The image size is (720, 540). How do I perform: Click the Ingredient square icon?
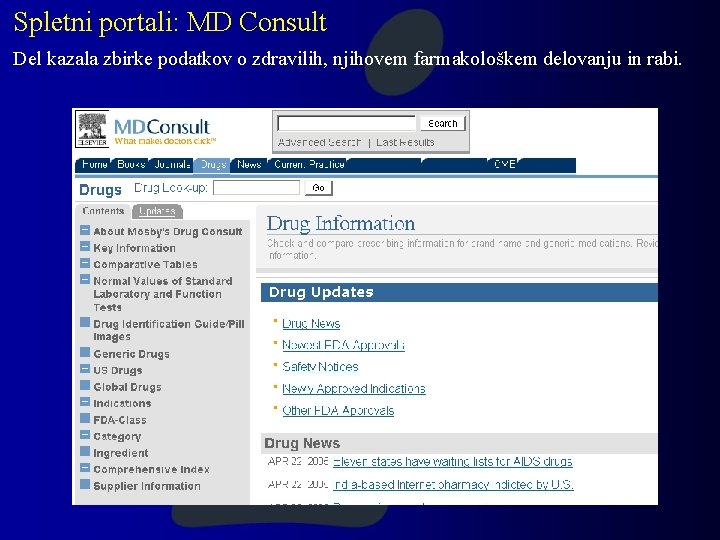(x=85, y=451)
